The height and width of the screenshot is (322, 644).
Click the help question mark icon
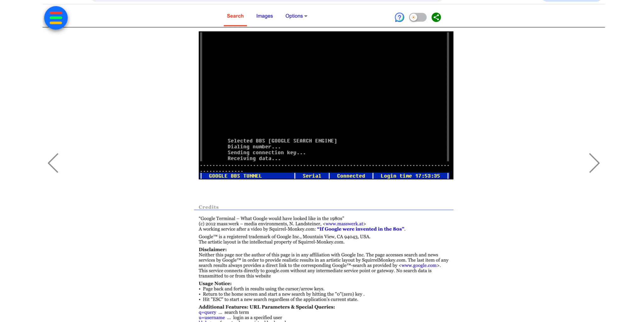tap(399, 17)
